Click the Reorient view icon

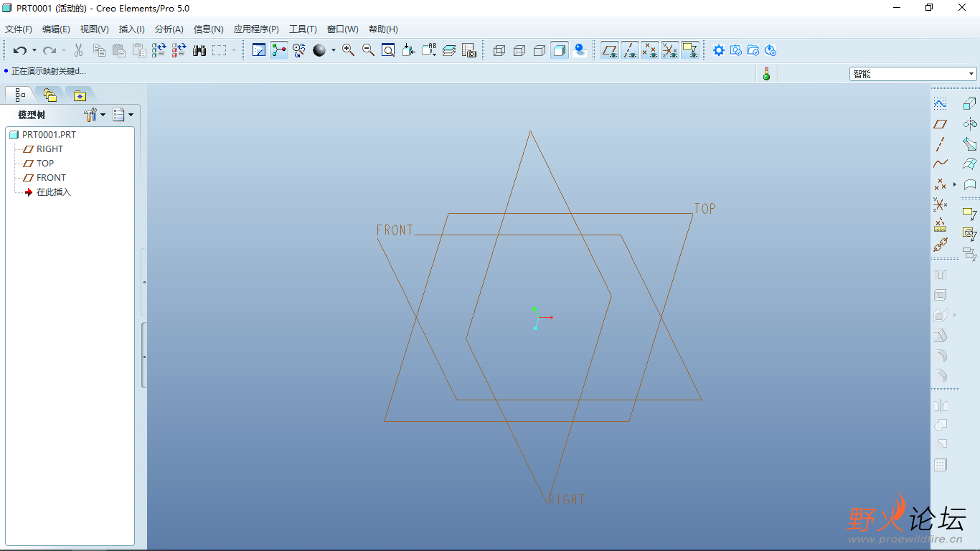click(x=408, y=50)
